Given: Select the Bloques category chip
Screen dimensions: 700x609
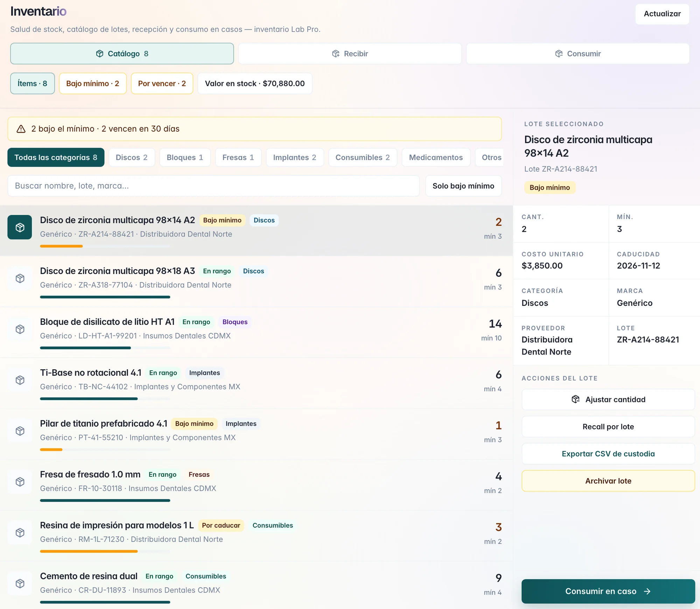Looking at the screenshot, I should (185, 157).
